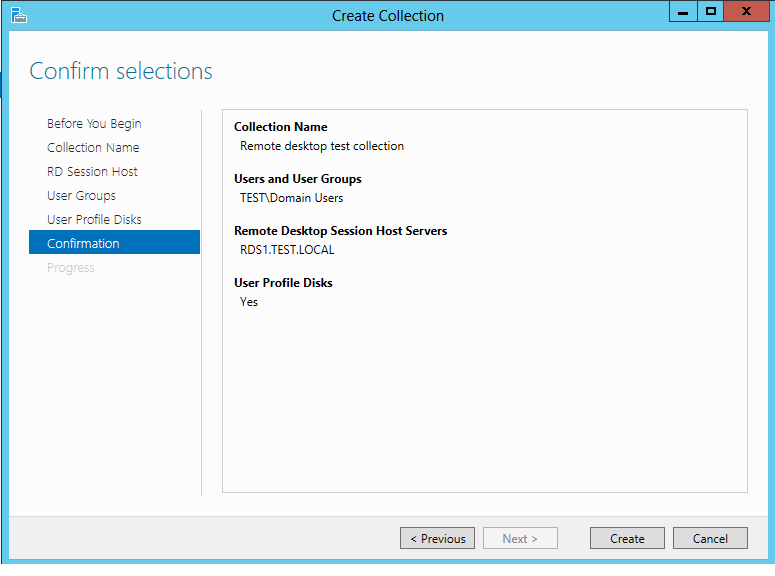775x576 pixels.
Task: Select the RD Session Host step
Action: click(92, 172)
